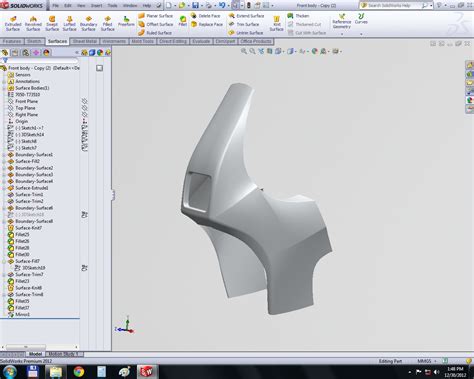
Task: Choose the Lofted Surface tool
Action: click(69, 24)
